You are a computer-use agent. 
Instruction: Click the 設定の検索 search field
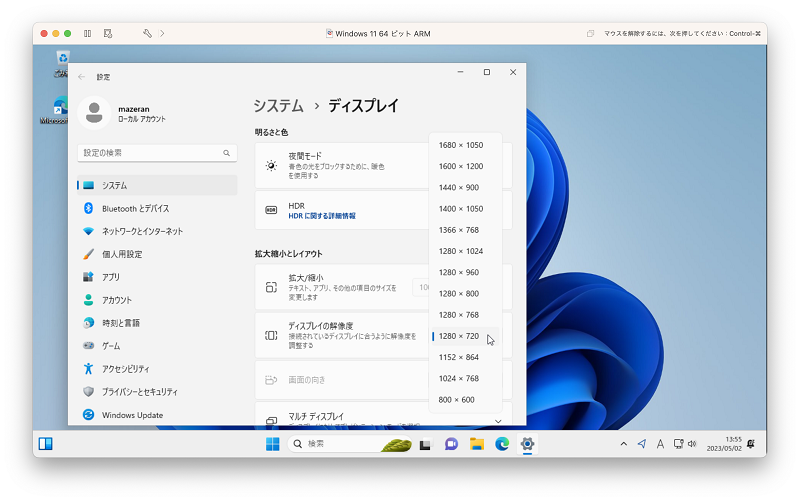coord(157,153)
